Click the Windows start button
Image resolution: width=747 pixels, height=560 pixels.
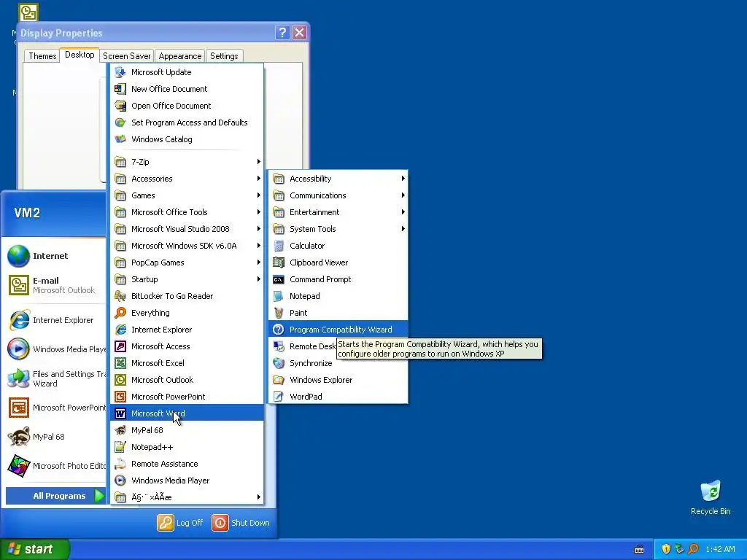(34, 549)
